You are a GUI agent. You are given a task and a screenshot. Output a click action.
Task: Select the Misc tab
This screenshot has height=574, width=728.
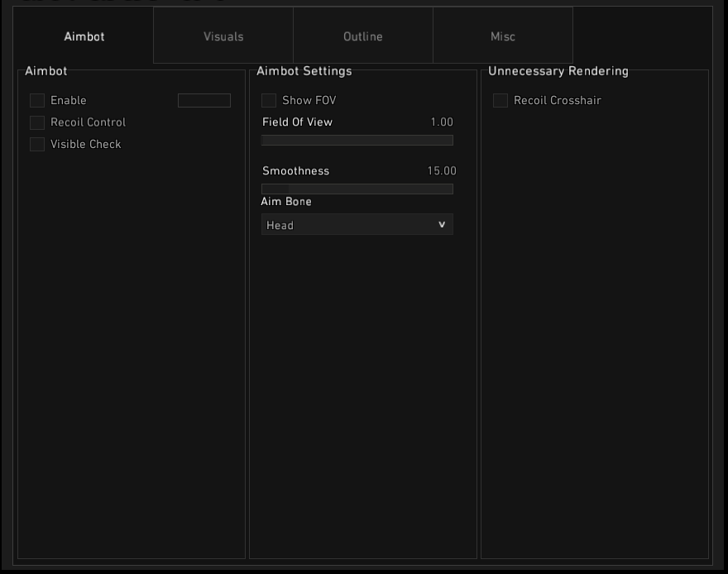[503, 36]
